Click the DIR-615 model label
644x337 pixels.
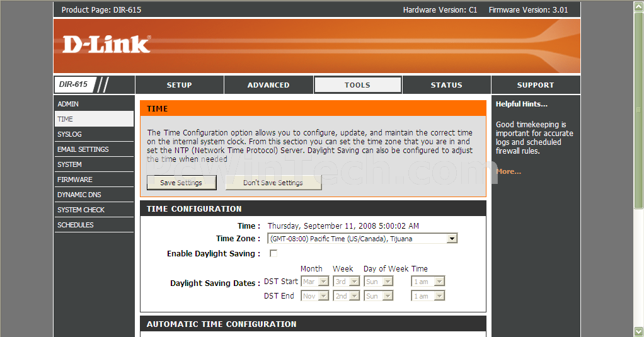click(x=73, y=84)
